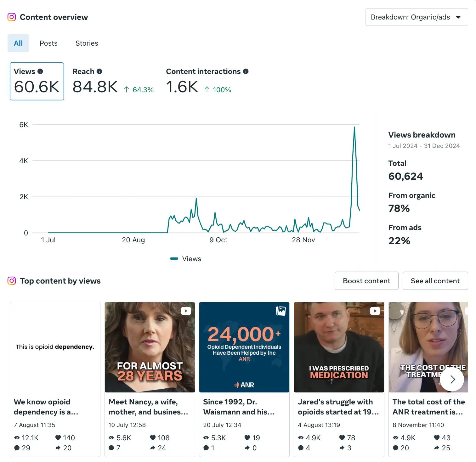Open the Content interactions info tooltip icon
Image resolution: width=476 pixels, height=462 pixels.
point(246,71)
